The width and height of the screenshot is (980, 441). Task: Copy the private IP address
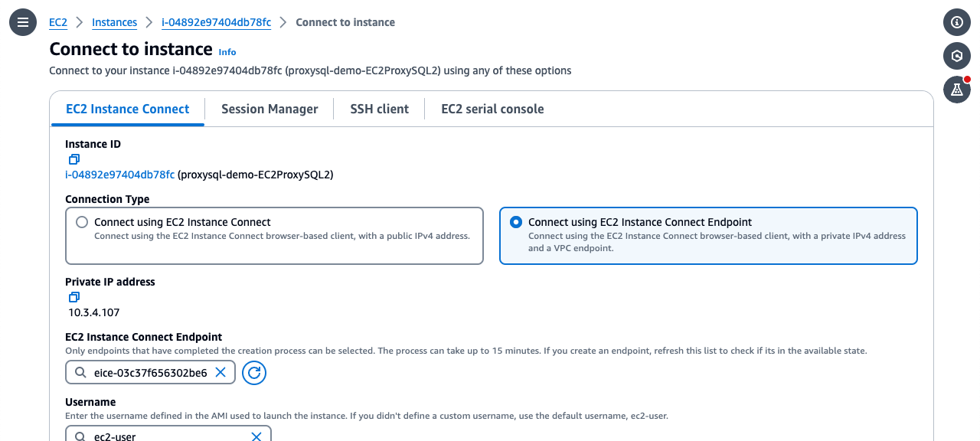(x=73, y=297)
